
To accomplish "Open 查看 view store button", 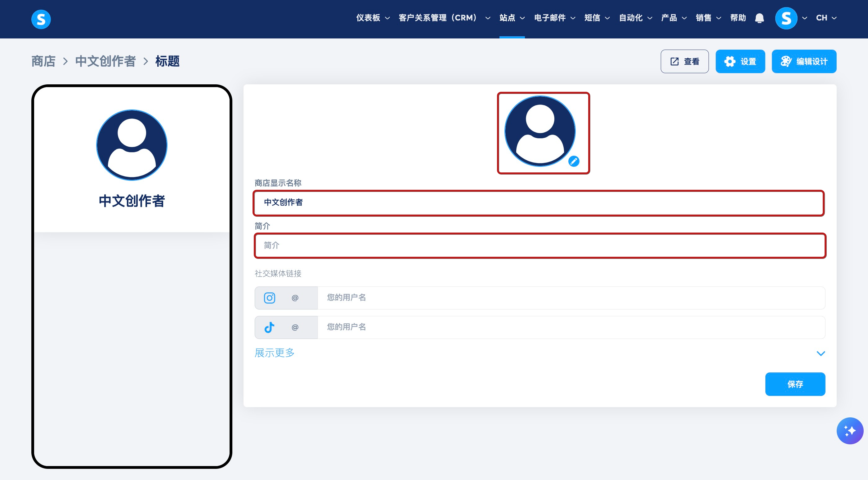I will [684, 61].
